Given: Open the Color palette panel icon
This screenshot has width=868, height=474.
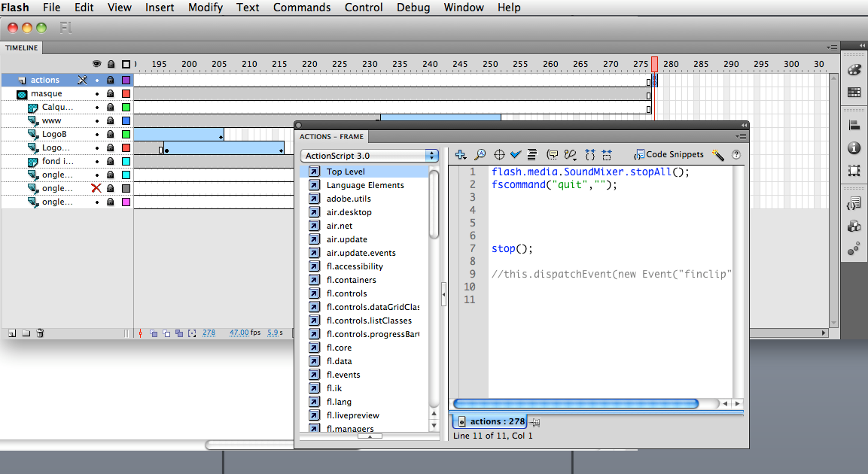Looking at the screenshot, I should (x=854, y=70).
